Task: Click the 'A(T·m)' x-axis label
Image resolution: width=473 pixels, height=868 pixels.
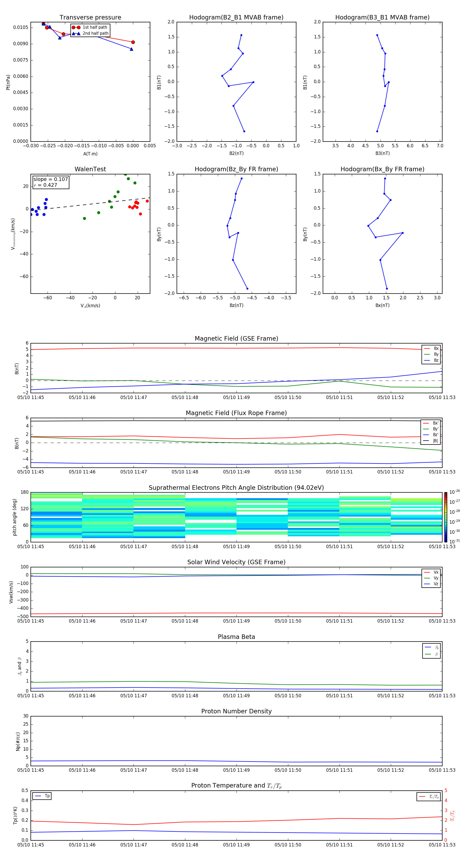Action: pyautogui.click(x=90, y=154)
